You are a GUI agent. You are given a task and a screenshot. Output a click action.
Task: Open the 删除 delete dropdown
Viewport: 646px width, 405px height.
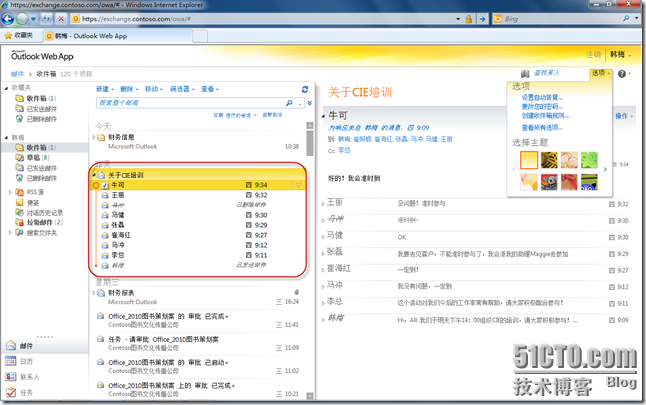tap(129, 89)
